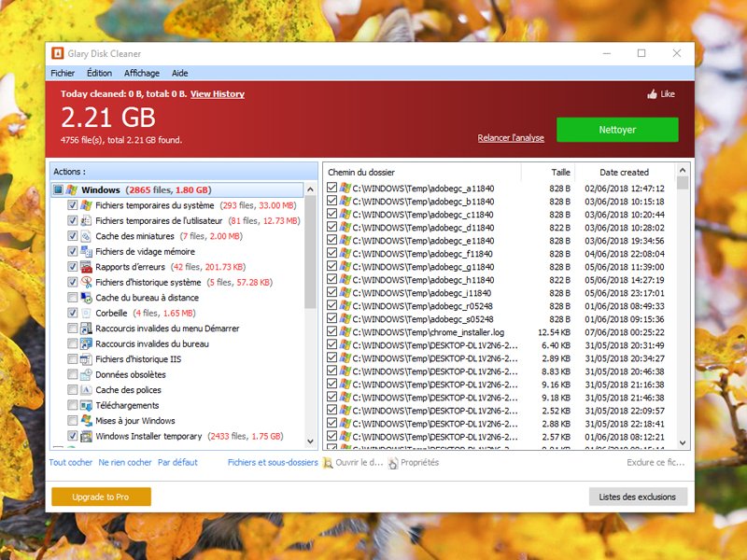Open Listes des exclusions

tap(638, 497)
